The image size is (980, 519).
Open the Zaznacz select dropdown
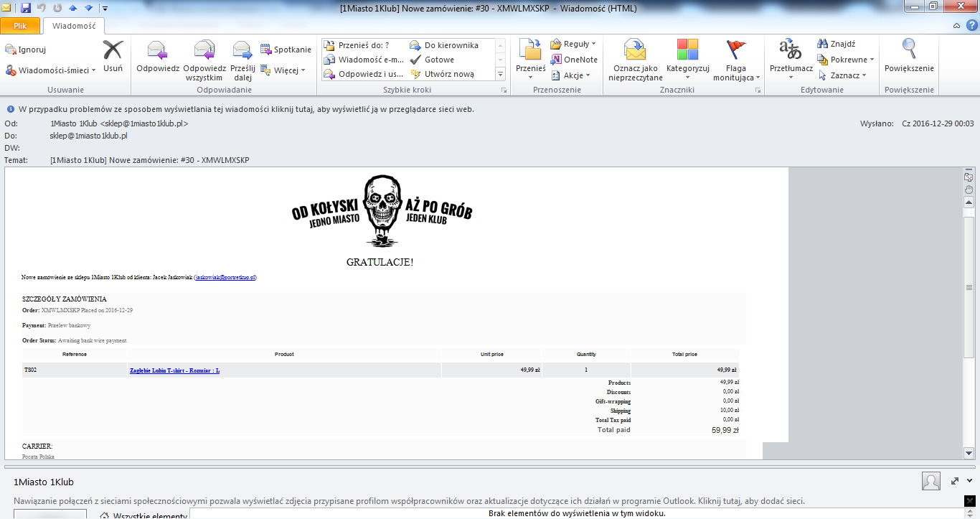click(x=842, y=75)
